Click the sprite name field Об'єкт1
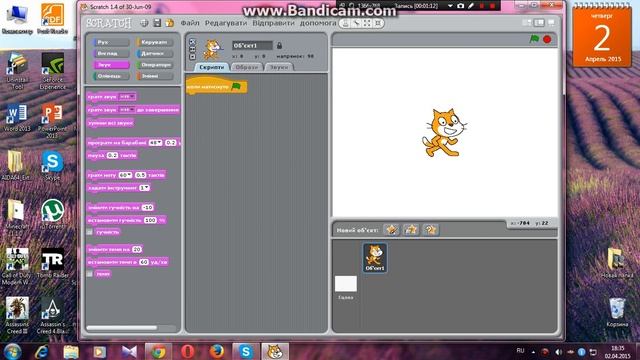The height and width of the screenshot is (360, 640). [252, 45]
